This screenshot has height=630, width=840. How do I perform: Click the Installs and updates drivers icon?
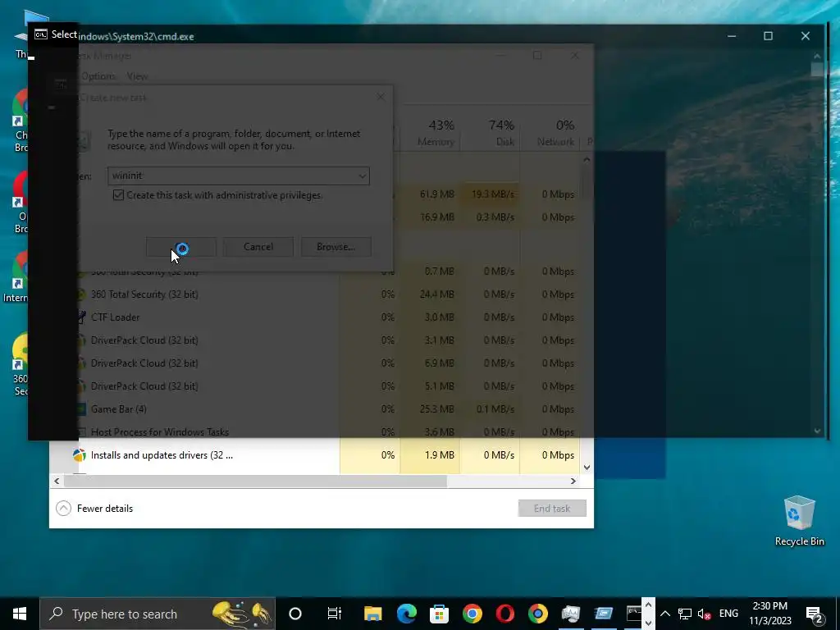coord(80,455)
